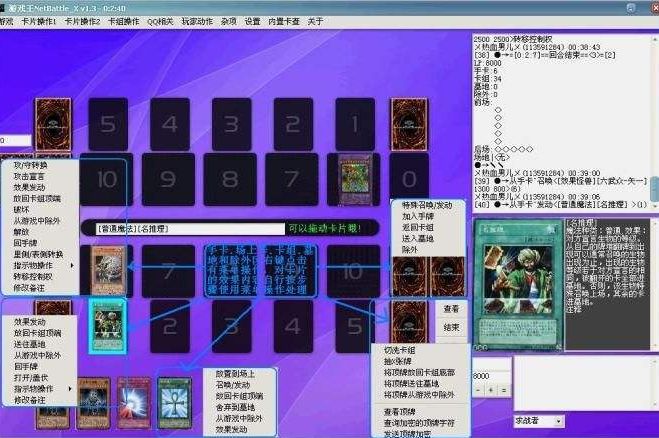Screen dimensions: 659x438
Task: Click the opponent's empty zone 1
Action: (x=355, y=124)
